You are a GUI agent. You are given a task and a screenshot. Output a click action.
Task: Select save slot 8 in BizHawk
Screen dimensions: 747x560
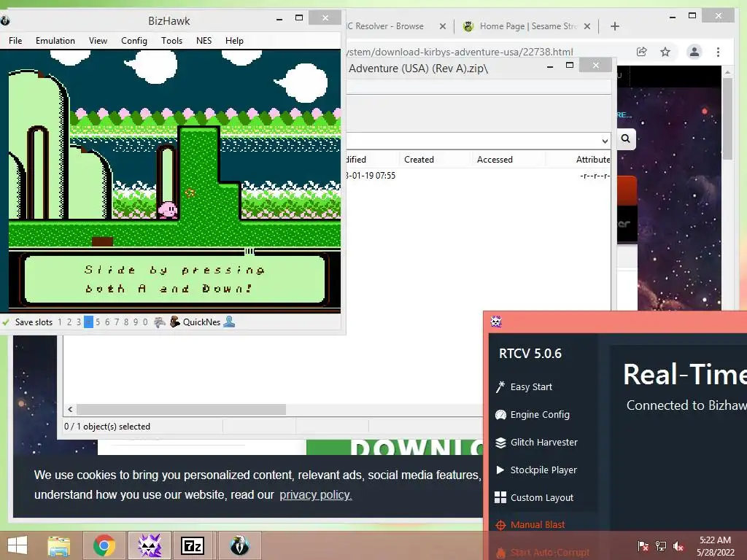coord(126,322)
